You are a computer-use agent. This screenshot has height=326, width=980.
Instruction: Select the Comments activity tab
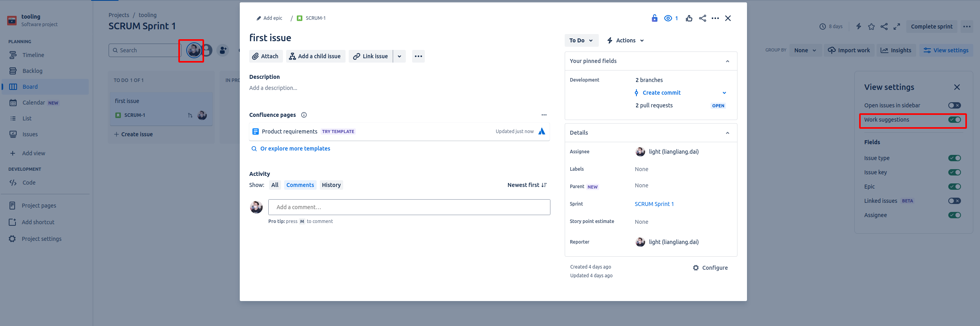[300, 185]
